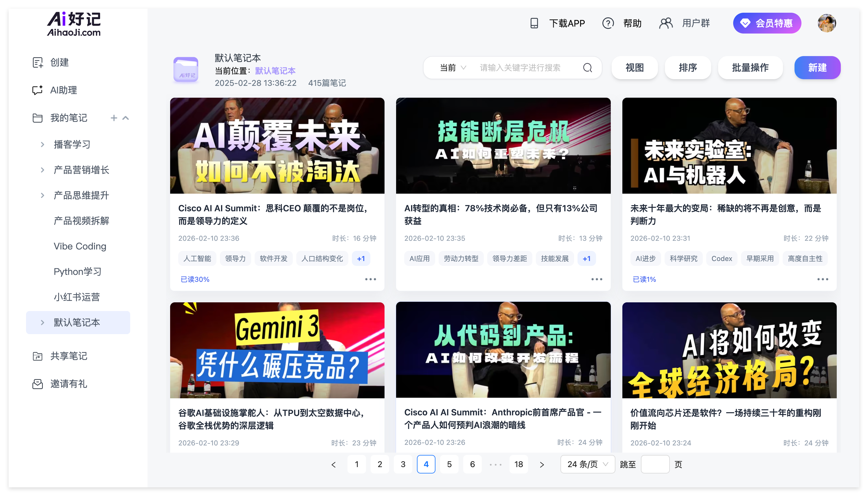Click the pagination ellipsis jump icon
Screen dimensions: 868x496
pos(495,464)
